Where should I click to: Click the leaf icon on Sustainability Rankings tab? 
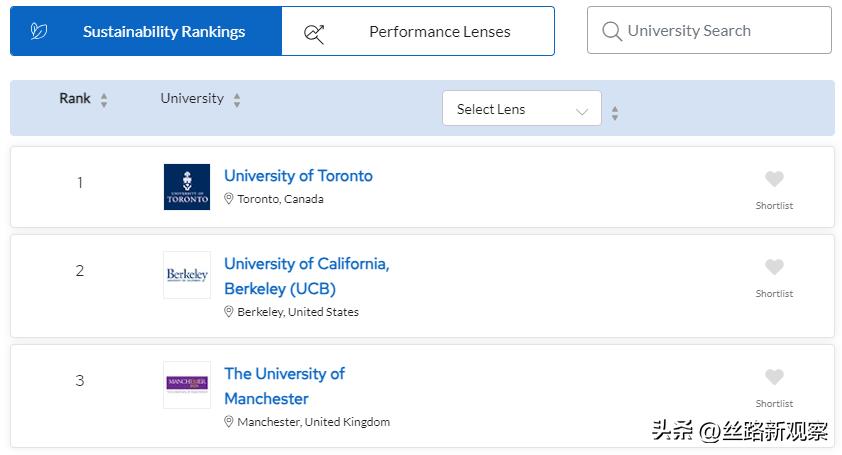click(39, 31)
